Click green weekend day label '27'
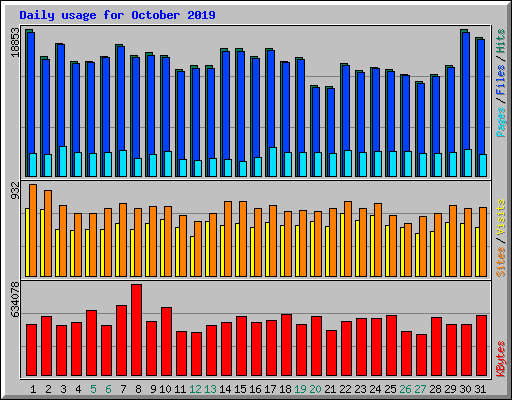 coord(420,389)
